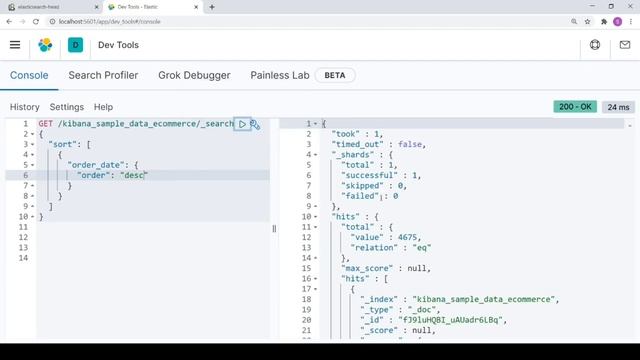Collapse the "sort" fold at line 3

click(33, 144)
